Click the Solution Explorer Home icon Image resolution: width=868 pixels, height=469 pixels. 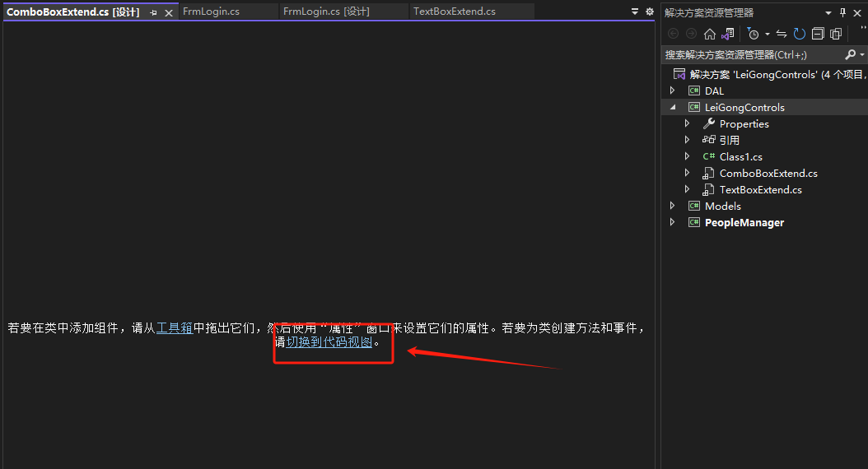710,34
